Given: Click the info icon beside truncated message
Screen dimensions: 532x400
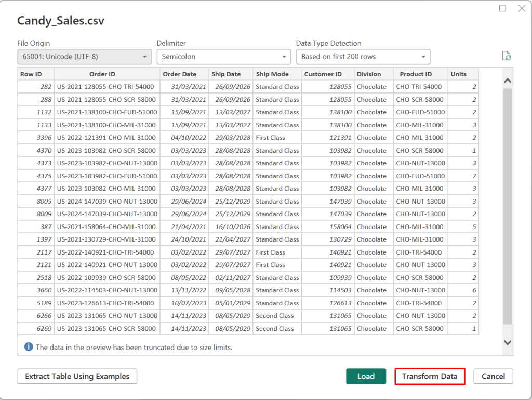Looking at the screenshot, I should pyautogui.click(x=29, y=346).
